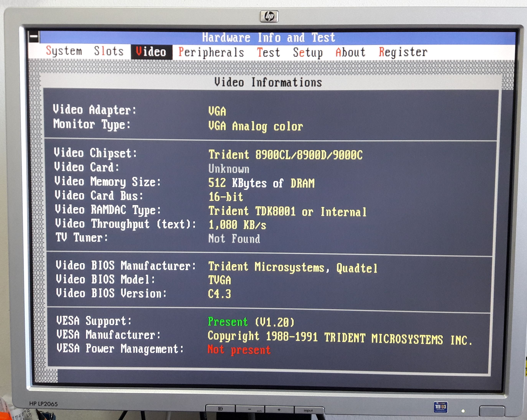Click the 'TVGA' BIOS model value
This screenshot has width=527, height=420.
click(219, 280)
